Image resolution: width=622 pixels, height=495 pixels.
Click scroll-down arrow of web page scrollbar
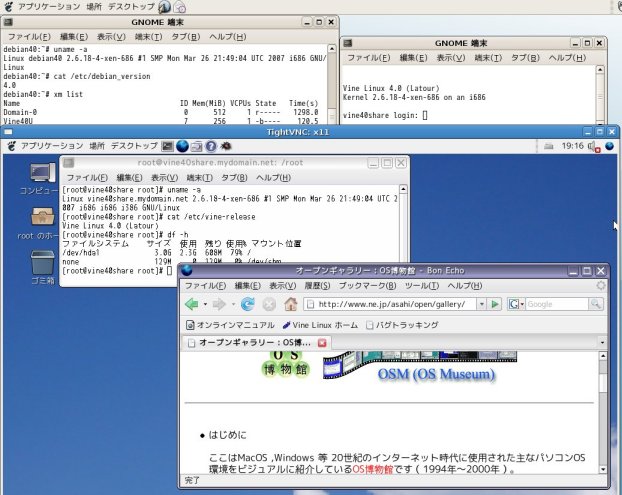tap(603, 470)
